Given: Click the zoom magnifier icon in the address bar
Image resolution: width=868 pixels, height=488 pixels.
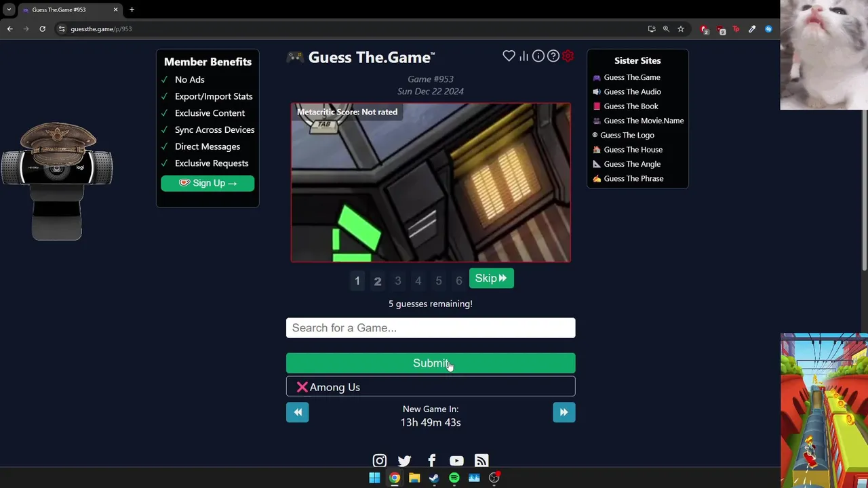Looking at the screenshot, I should click(x=666, y=29).
